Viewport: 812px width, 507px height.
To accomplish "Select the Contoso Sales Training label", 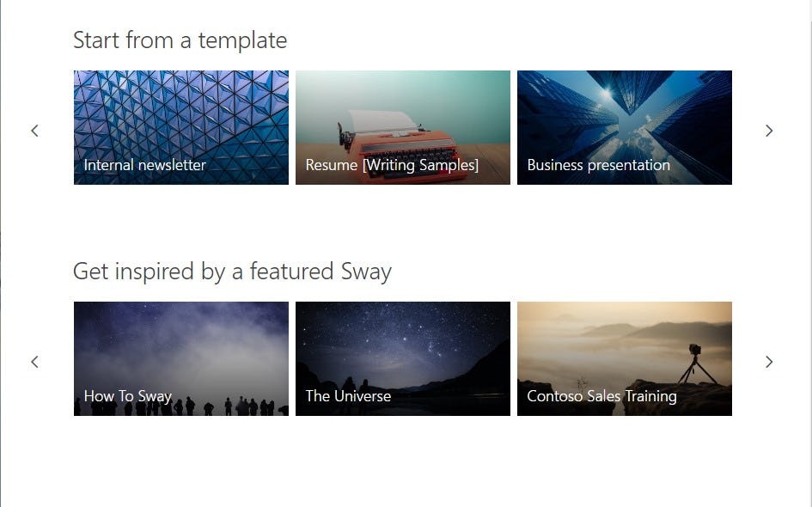I will 601,396.
